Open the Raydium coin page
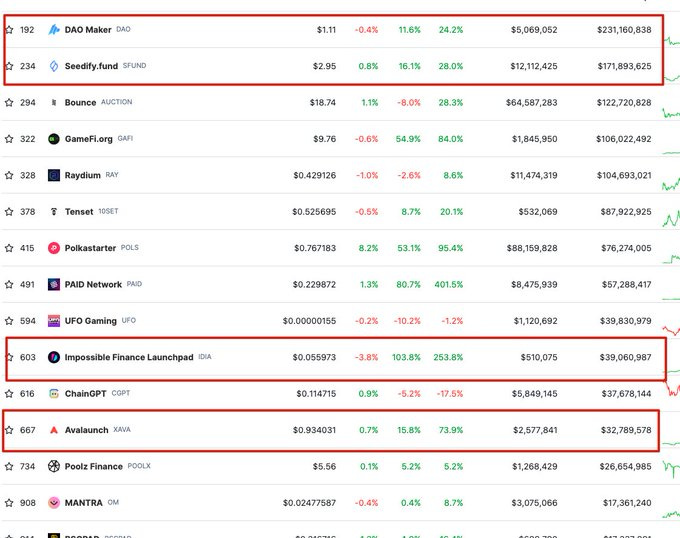This screenshot has height=538, width=680. [x=82, y=176]
